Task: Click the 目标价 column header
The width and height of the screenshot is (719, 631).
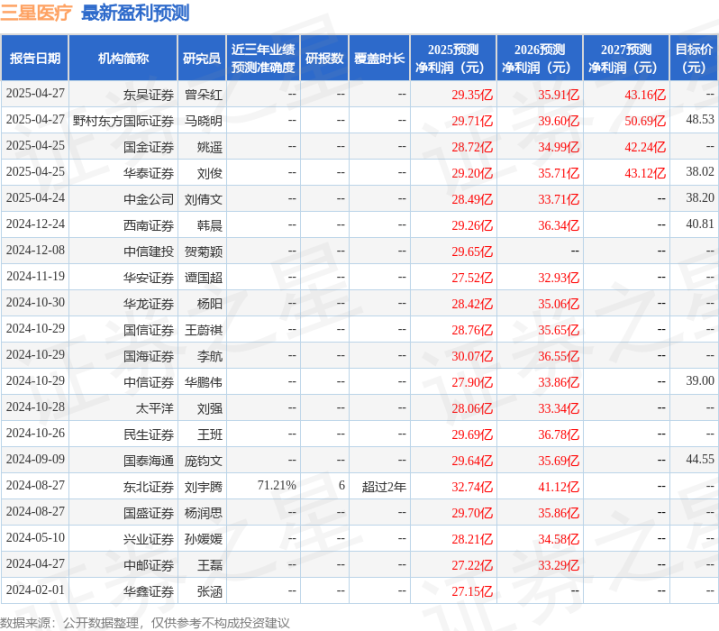Action: coord(694,58)
